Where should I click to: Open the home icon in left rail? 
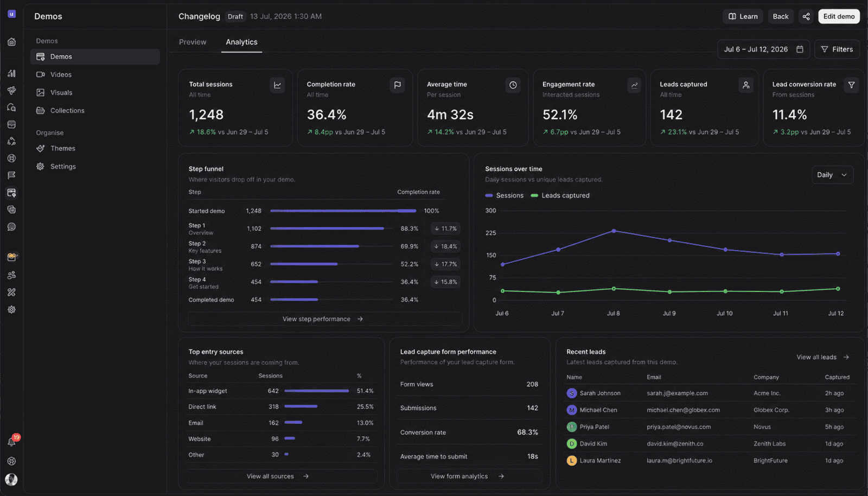11,42
